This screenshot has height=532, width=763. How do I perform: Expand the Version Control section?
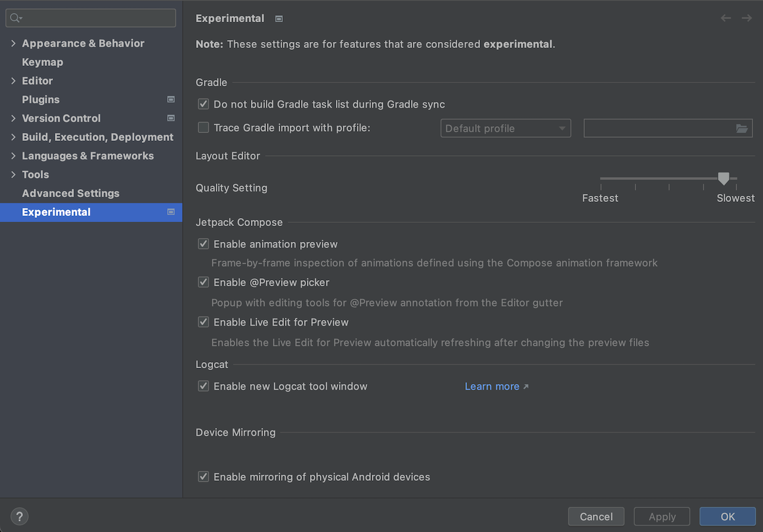[x=14, y=118]
